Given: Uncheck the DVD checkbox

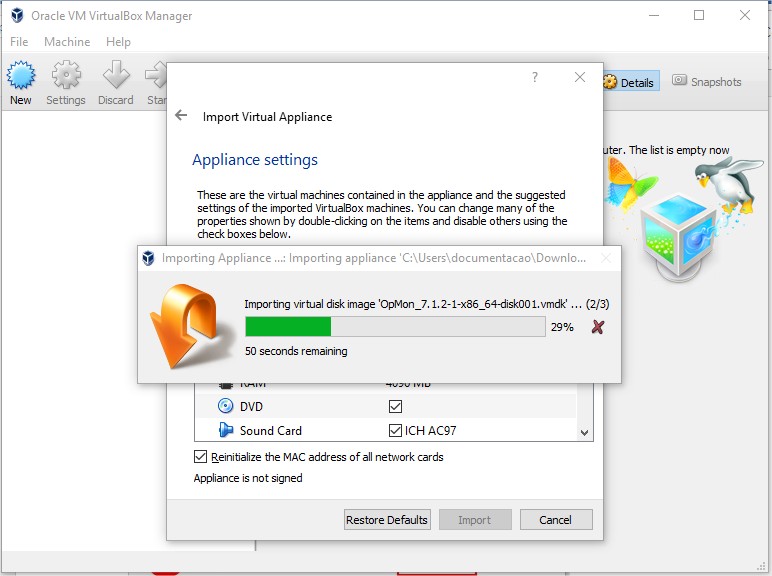Looking at the screenshot, I should (395, 407).
